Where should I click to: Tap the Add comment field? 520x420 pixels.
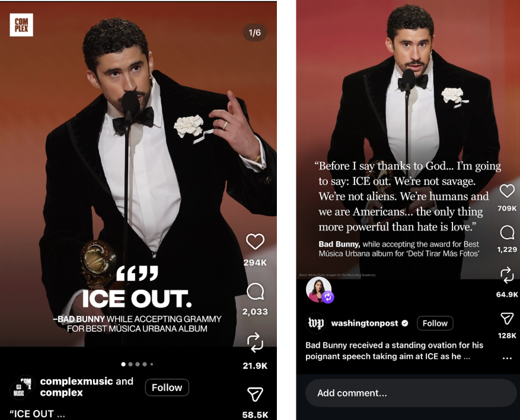410,393
